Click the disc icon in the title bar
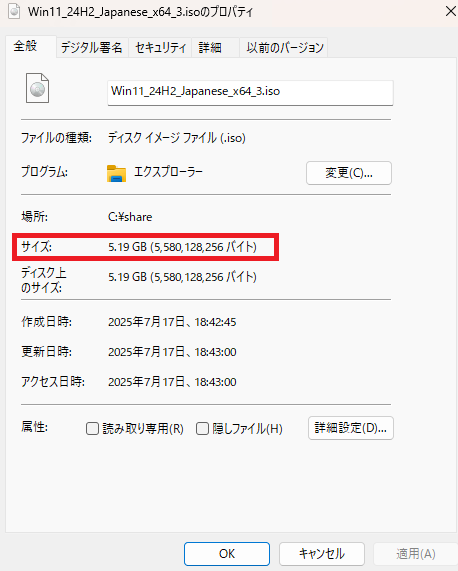This screenshot has width=458, height=571. (14, 11)
